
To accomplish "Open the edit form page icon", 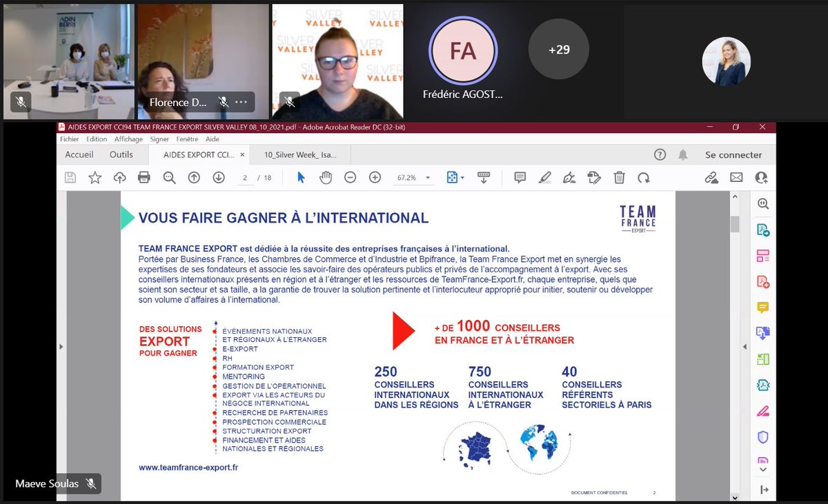I will (x=594, y=177).
